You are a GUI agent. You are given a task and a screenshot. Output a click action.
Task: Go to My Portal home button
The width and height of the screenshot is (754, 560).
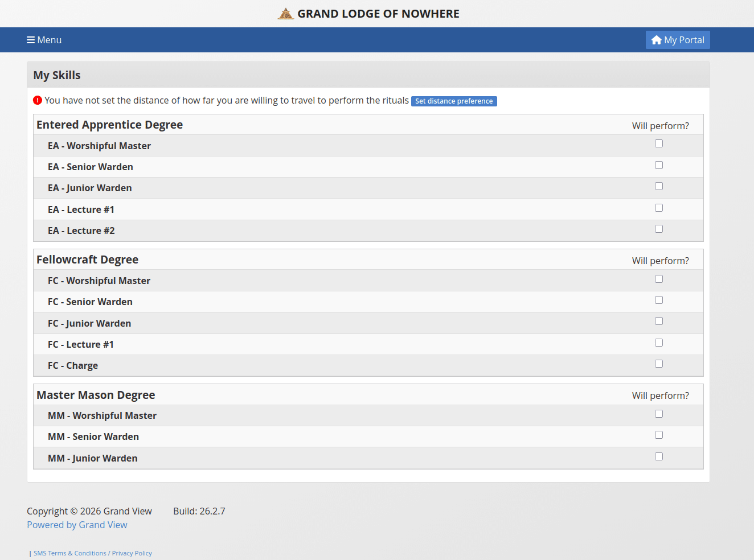click(678, 40)
